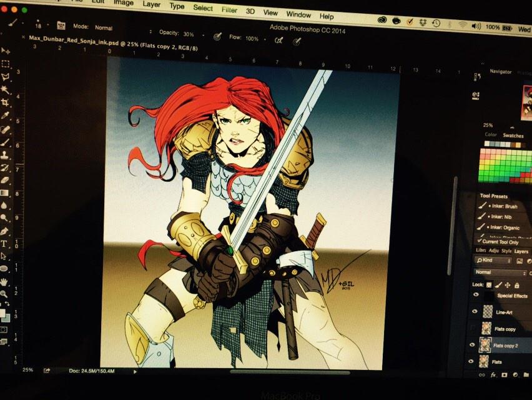Click the Add layer mask icon
The height and width of the screenshot is (400, 532).
coord(504,375)
